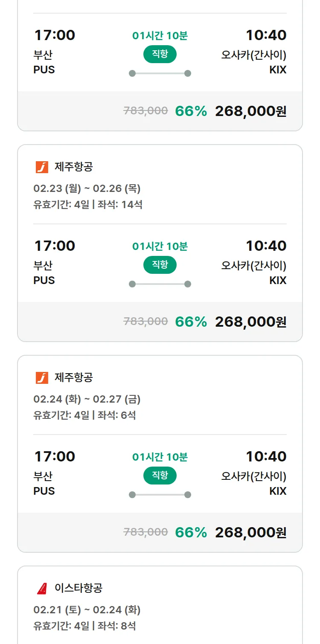Click Jeju Air logo on 02.24–02.27 card
Viewport: 320px width, 644px height.
(x=42, y=378)
